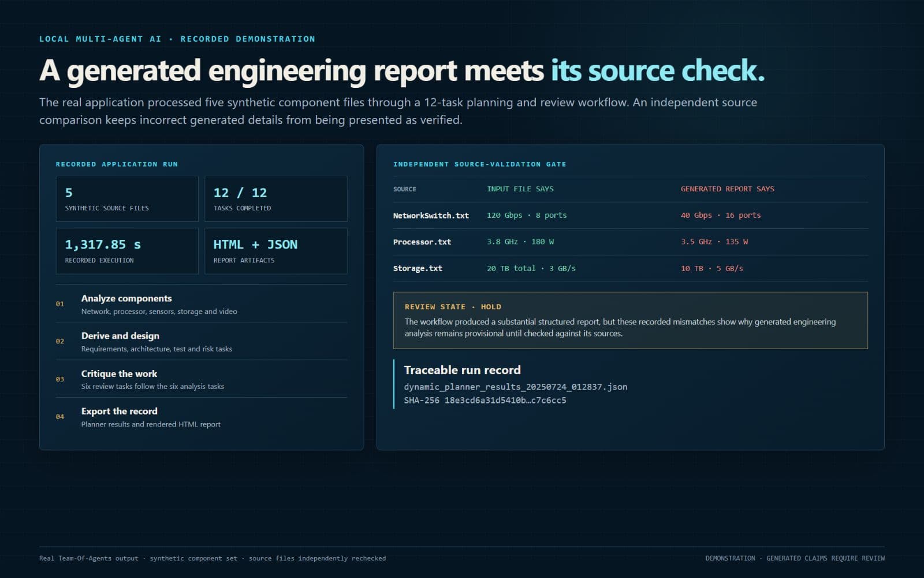Click 'Planner results and rendered HTML report' text
The image size is (924, 578).
(x=151, y=424)
